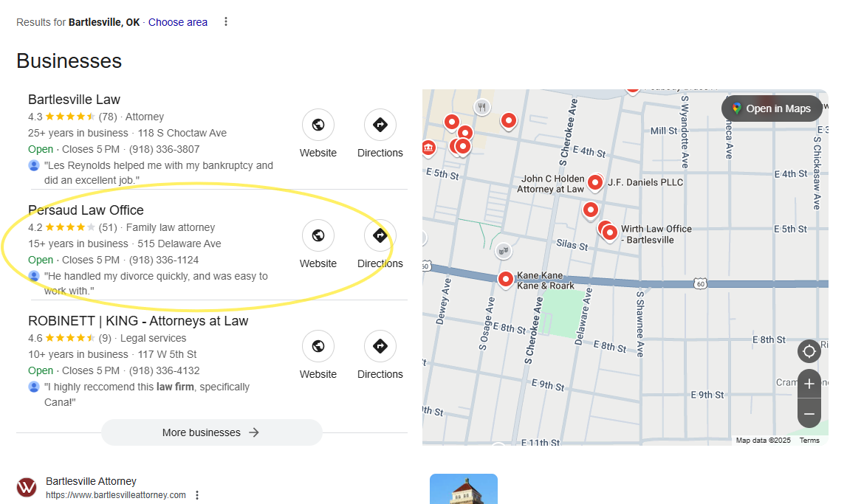Click the 4.2 rating with 51 reviews
847x504 pixels.
click(72, 227)
